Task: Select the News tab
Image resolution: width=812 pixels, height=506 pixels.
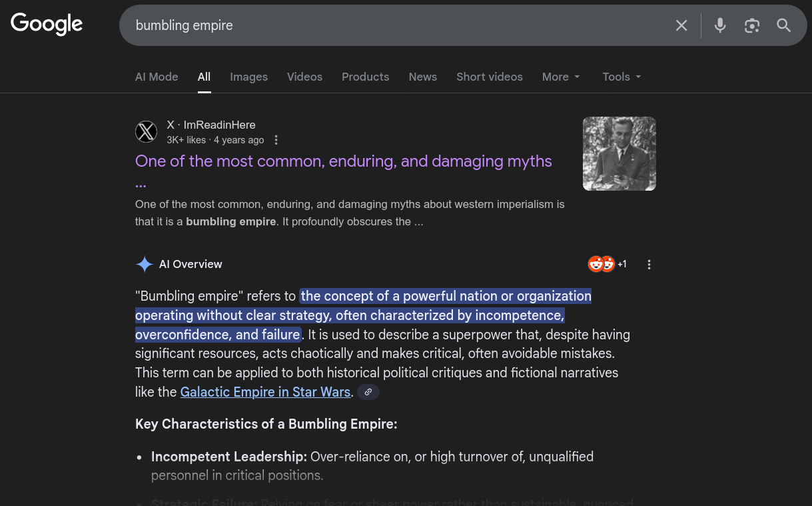Action: [x=423, y=77]
